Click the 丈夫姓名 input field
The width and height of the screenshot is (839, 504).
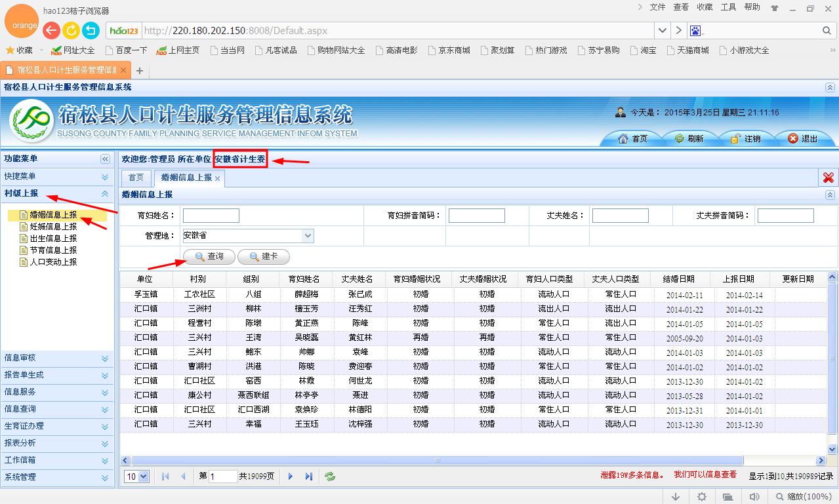[x=620, y=216]
